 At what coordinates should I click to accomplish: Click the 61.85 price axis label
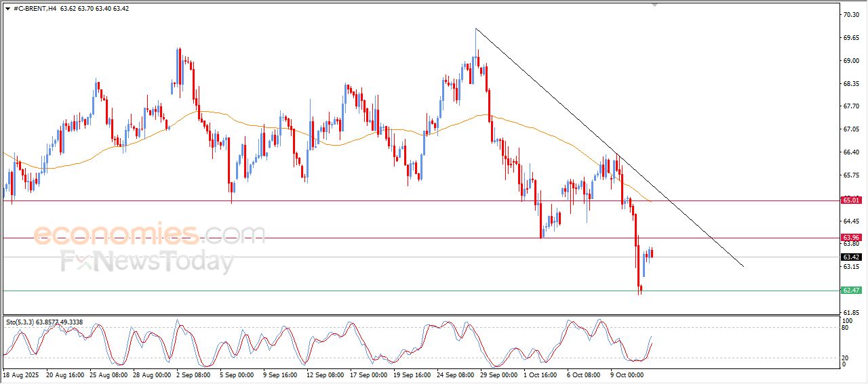[850, 312]
